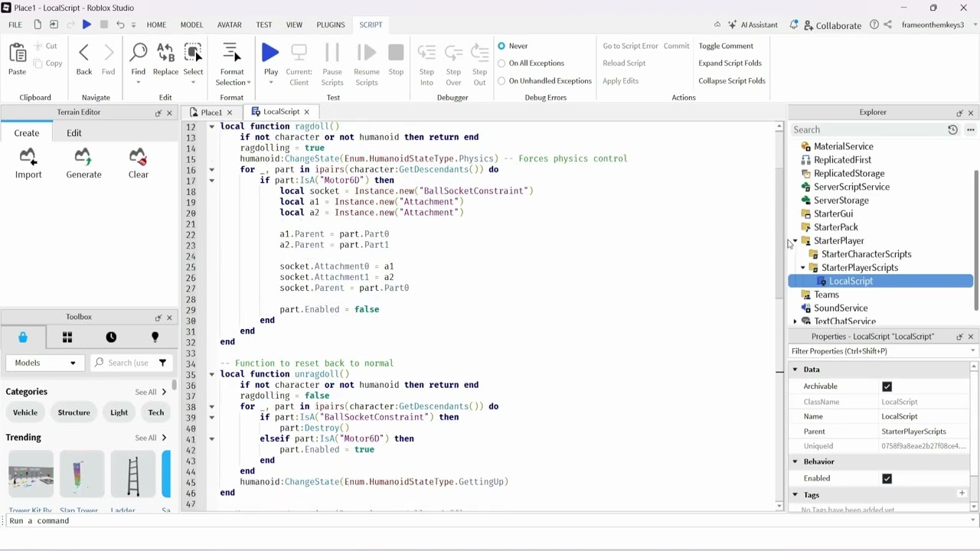Collapse the Behavior properties section
This screenshot has width=980, height=551.
pos(795,461)
